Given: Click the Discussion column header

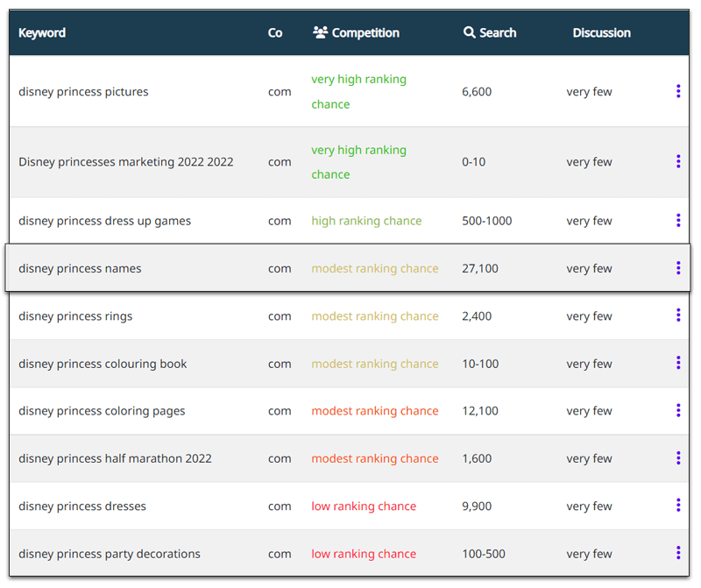Looking at the screenshot, I should [601, 32].
